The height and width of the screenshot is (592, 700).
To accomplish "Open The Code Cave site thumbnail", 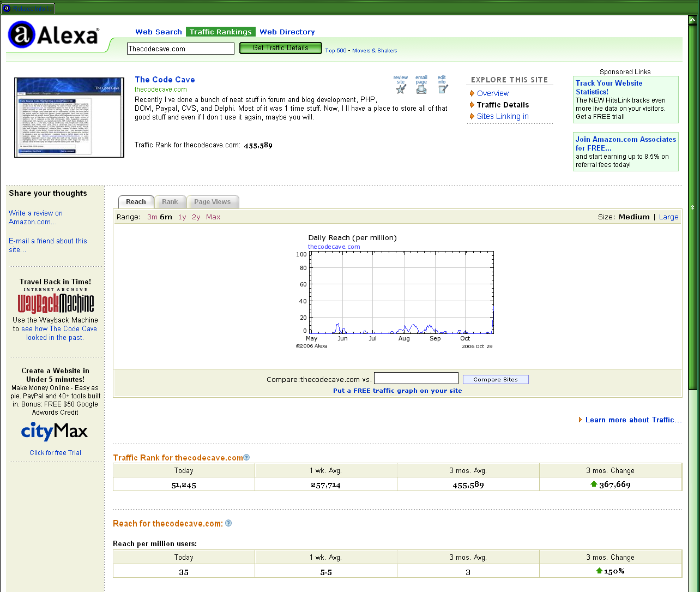I will 69,117.
